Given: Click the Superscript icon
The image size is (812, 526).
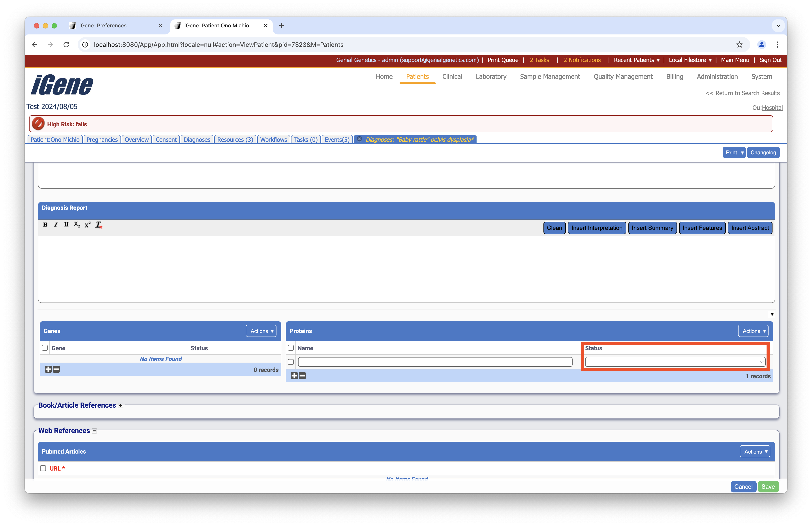Looking at the screenshot, I should (x=88, y=225).
